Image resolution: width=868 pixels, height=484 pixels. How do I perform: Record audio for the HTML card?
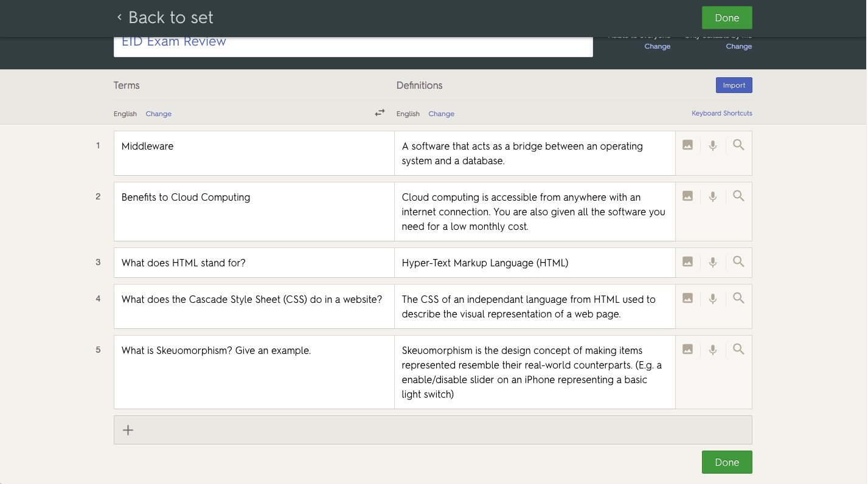pos(713,262)
